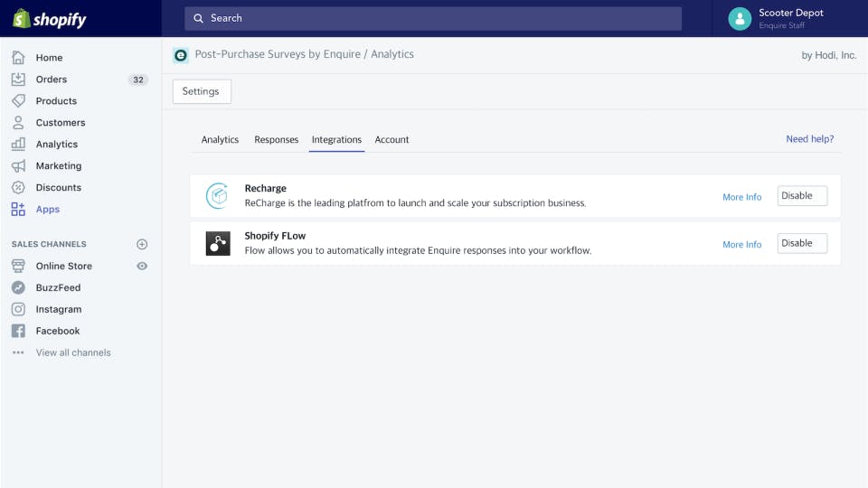Image resolution: width=868 pixels, height=488 pixels.
Task: Open the Need help? link
Action: pos(809,139)
